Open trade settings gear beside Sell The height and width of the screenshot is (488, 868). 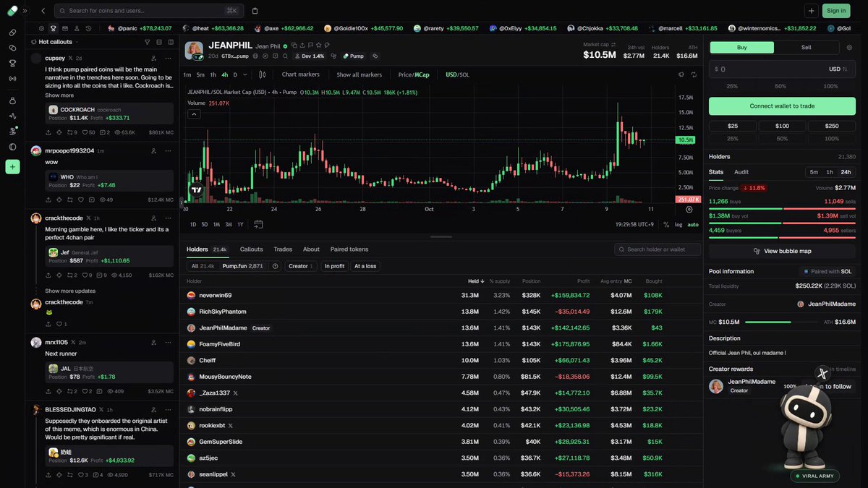point(848,48)
